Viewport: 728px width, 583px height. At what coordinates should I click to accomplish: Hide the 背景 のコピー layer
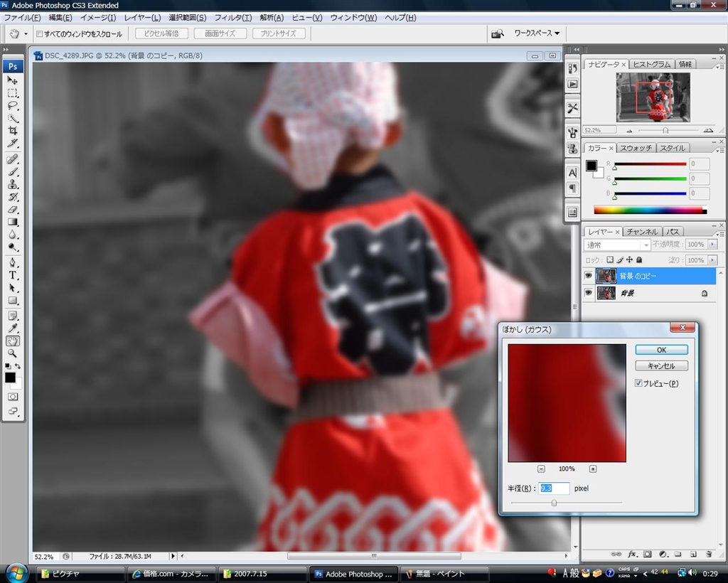pyautogui.click(x=588, y=276)
